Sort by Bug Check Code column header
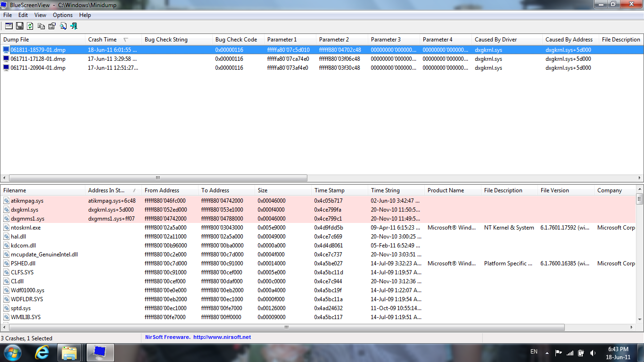 click(239, 40)
